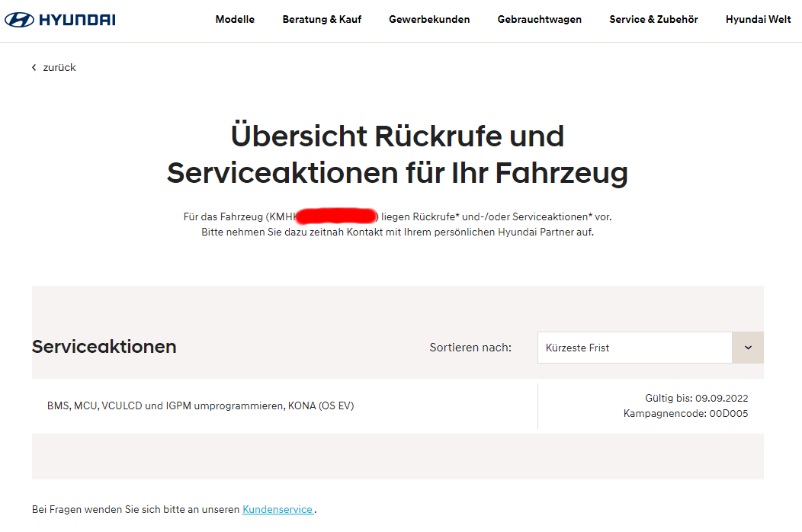Screen dimensions: 802x532
Task: Click the Sortieren nach label
Action: tap(470, 348)
